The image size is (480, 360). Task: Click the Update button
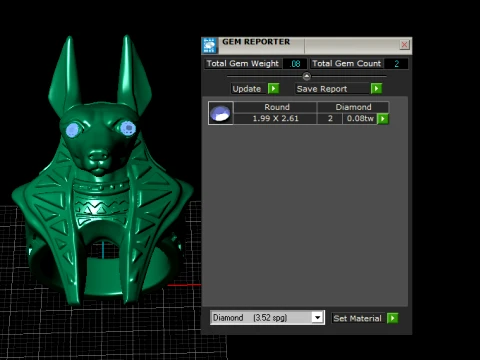tap(249, 89)
